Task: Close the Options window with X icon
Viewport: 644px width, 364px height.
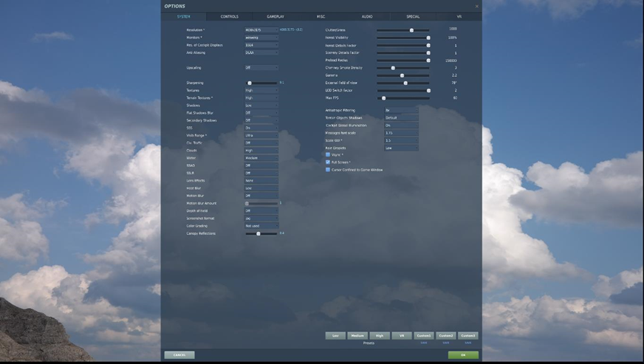Action: coord(476,6)
